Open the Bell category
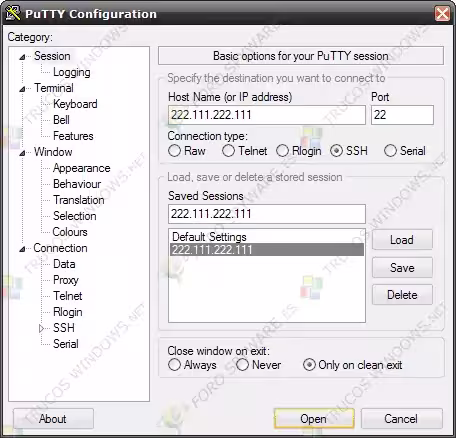Screen dimensions: 456x438 coord(61,120)
